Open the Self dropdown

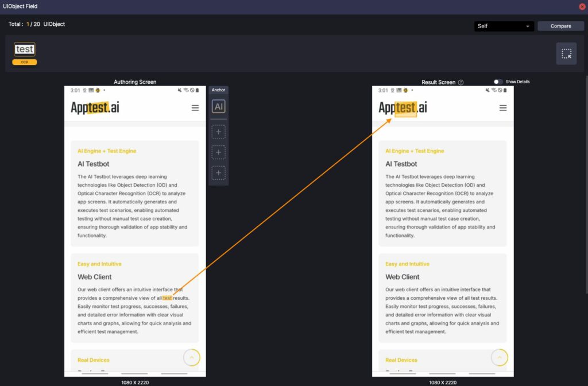(x=504, y=26)
